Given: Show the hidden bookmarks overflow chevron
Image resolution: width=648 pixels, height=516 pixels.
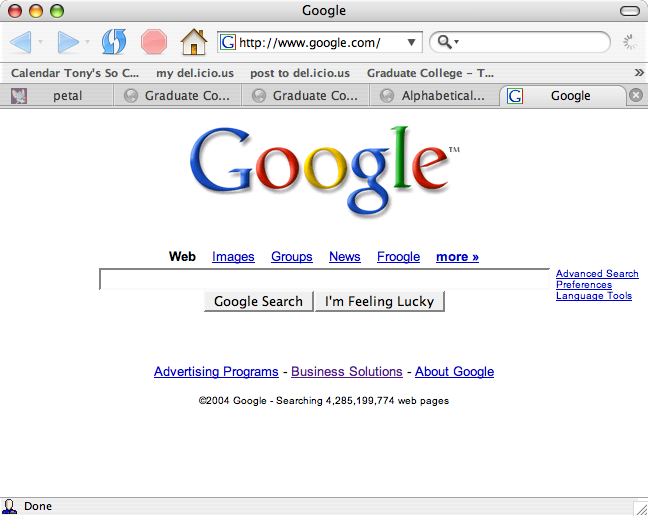Looking at the screenshot, I should tap(639, 73).
